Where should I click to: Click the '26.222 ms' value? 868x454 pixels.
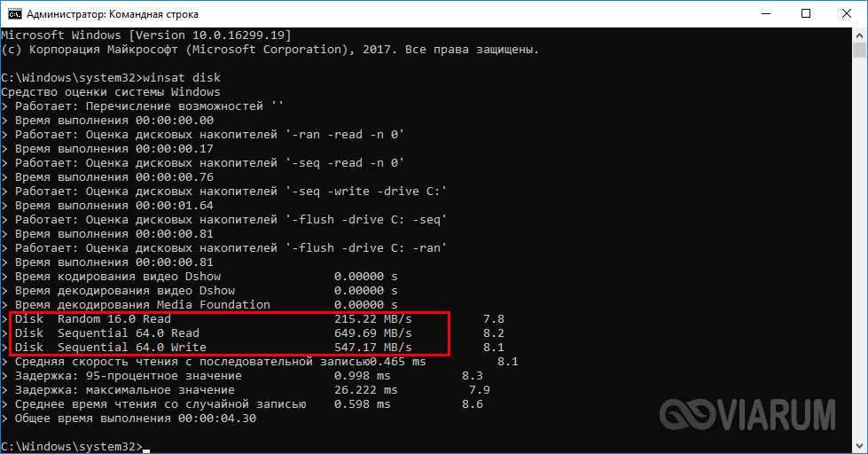point(366,390)
